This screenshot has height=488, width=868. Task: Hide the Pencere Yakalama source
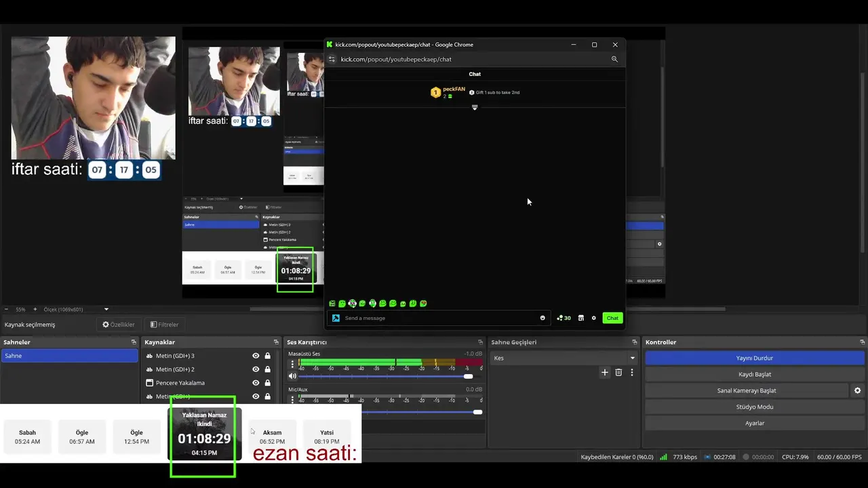click(x=256, y=383)
